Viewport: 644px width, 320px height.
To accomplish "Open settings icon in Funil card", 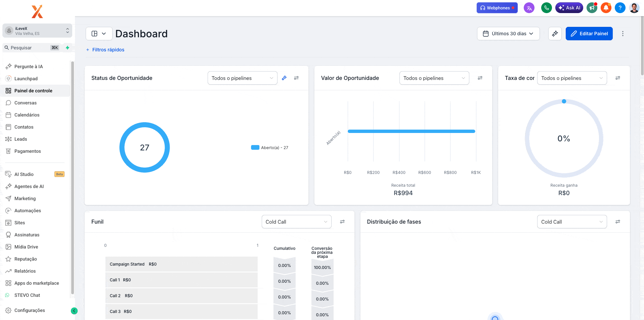I will pyautogui.click(x=342, y=222).
